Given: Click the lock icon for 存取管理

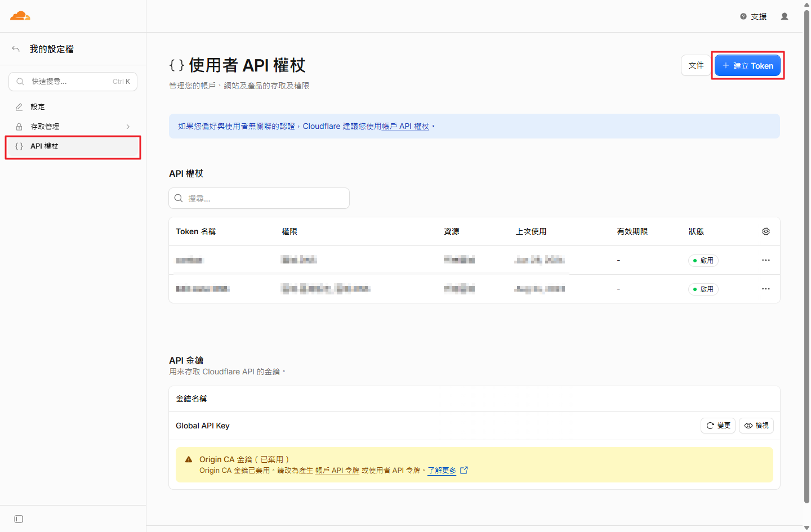Looking at the screenshot, I should point(19,127).
